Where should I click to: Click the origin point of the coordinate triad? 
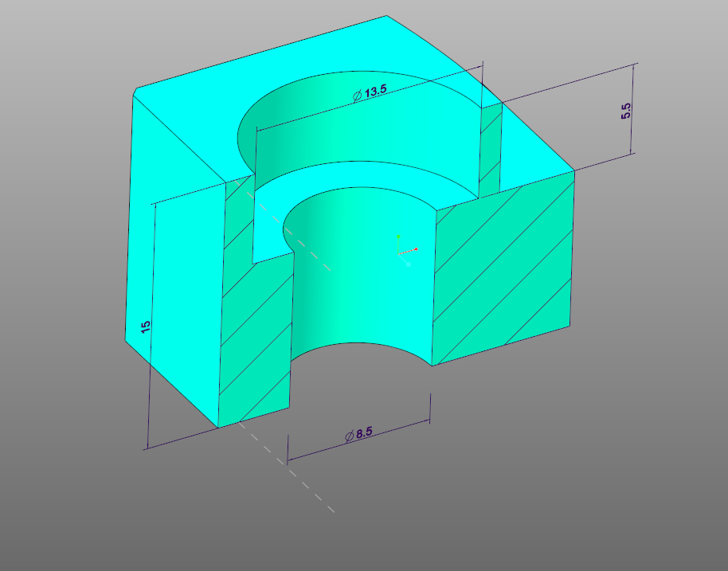click(x=398, y=253)
